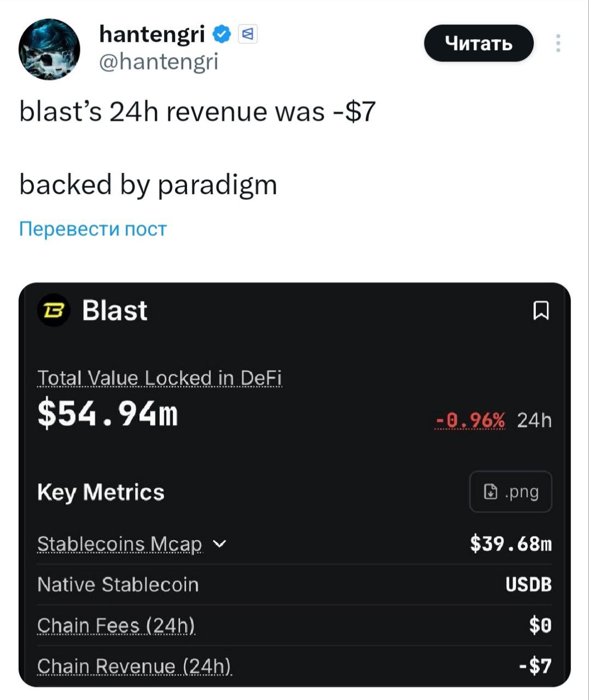Click the Blast logo icon

pyautogui.click(x=53, y=311)
